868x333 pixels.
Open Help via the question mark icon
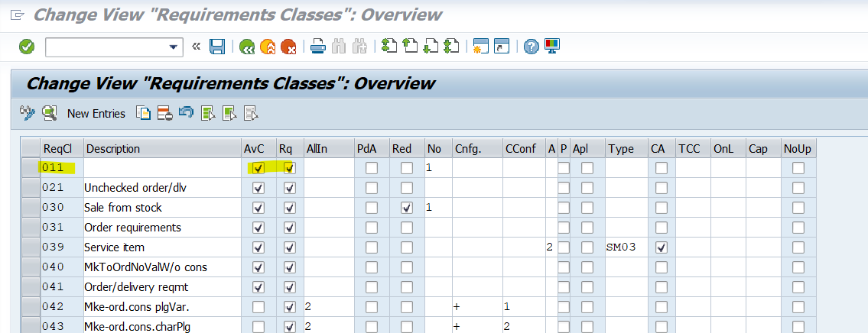531,47
